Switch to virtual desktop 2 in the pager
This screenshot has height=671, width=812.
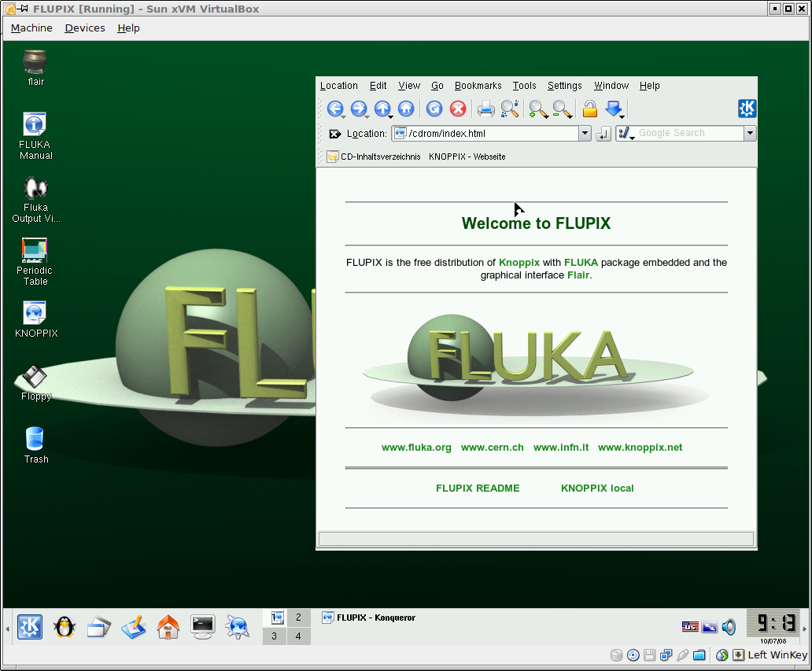298,618
